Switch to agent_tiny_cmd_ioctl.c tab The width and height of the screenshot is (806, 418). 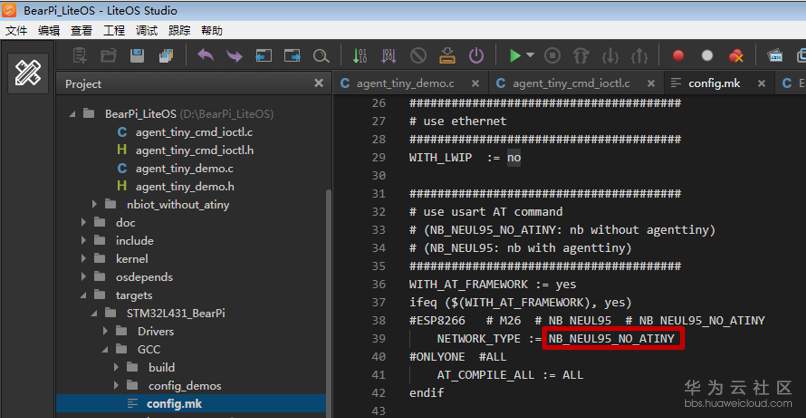pos(571,83)
